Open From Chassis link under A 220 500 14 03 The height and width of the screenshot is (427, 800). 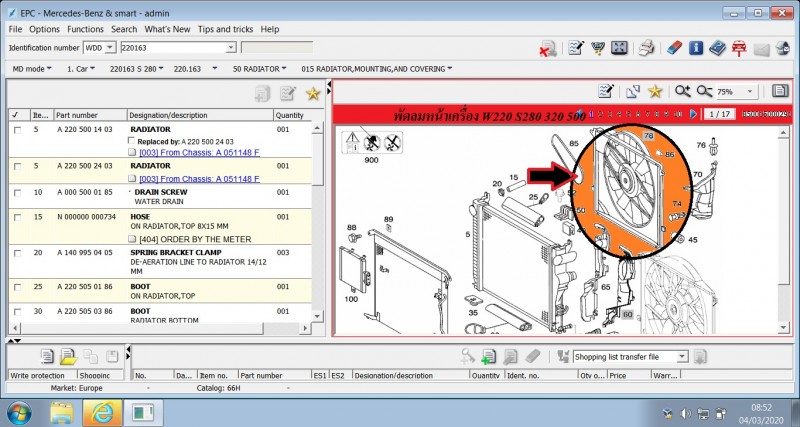point(199,152)
